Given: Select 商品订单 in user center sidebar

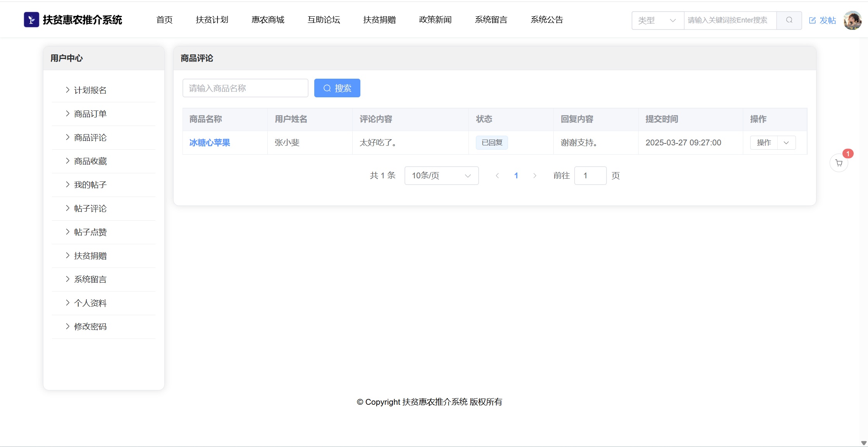Looking at the screenshot, I should tap(90, 114).
